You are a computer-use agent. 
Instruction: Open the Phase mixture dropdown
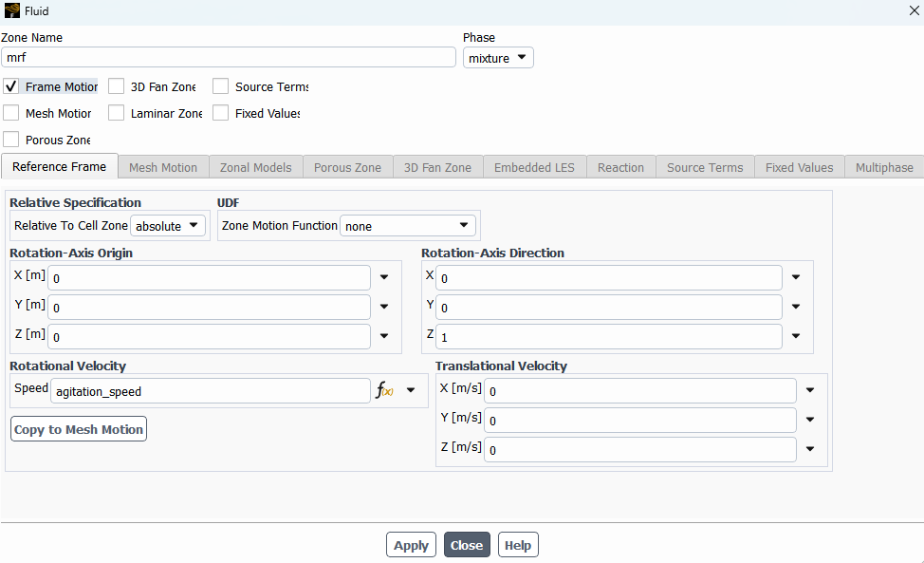point(498,58)
